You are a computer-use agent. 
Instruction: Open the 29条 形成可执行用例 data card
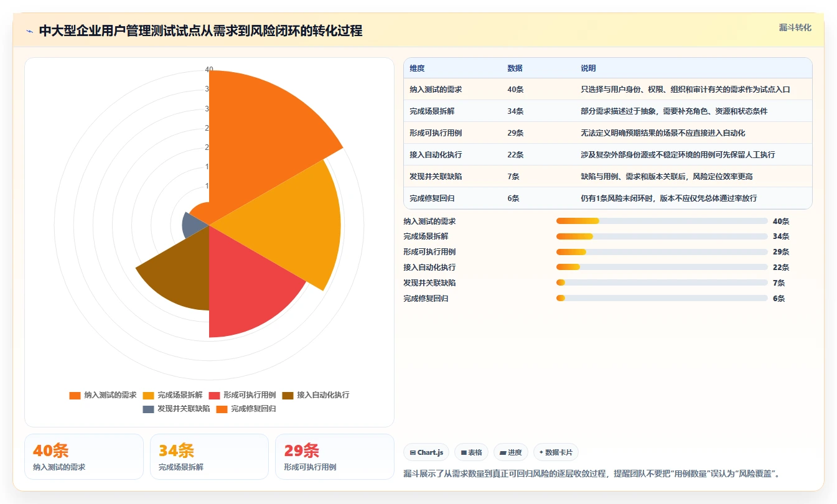tap(335, 457)
